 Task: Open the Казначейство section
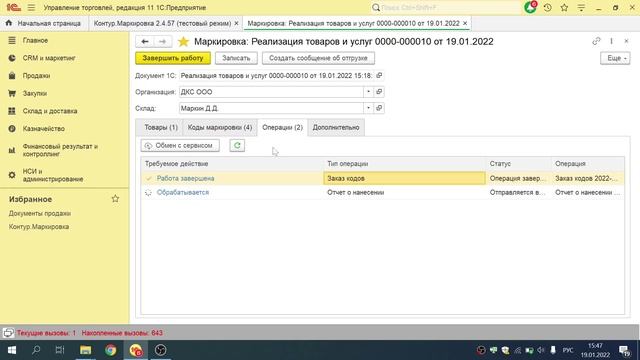click(44, 129)
